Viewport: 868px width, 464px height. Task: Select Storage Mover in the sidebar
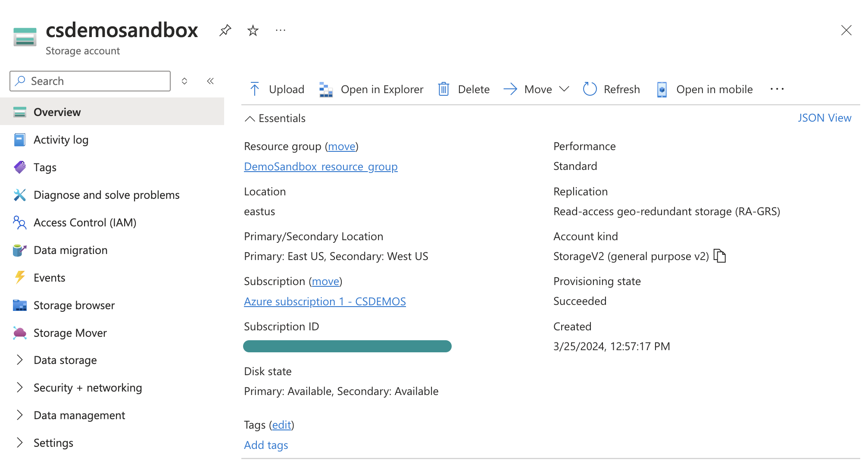pyautogui.click(x=70, y=332)
